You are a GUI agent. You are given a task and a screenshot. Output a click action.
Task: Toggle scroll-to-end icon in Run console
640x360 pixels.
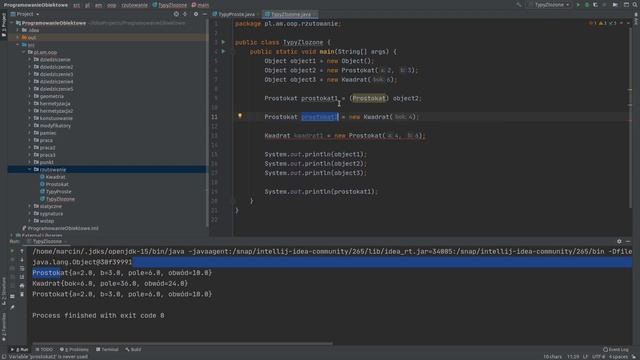22,277
